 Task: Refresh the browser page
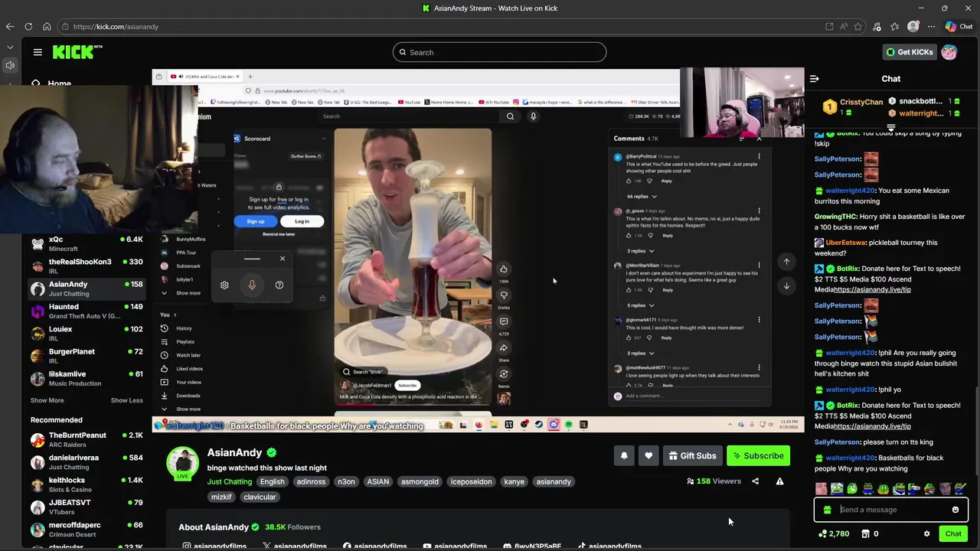28,26
